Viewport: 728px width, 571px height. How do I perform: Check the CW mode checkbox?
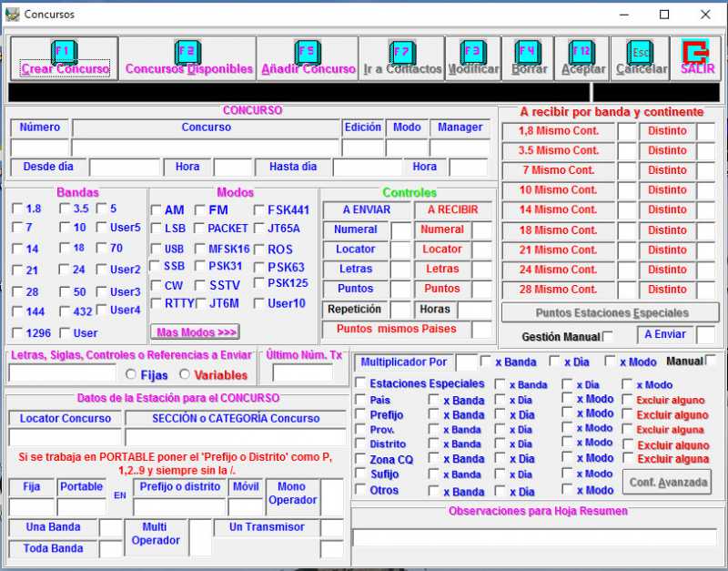(x=157, y=286)
